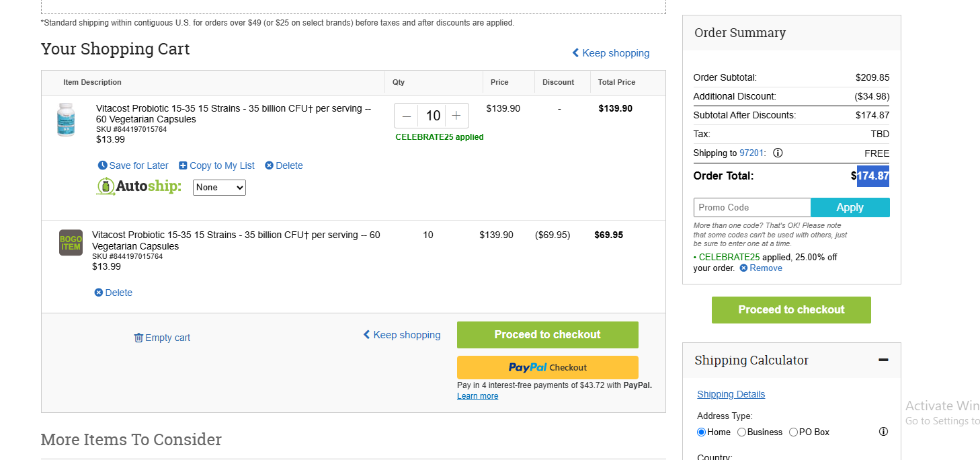Click the Shipping Calculator heading
The image size is (980, 460).
click(751, 360)
